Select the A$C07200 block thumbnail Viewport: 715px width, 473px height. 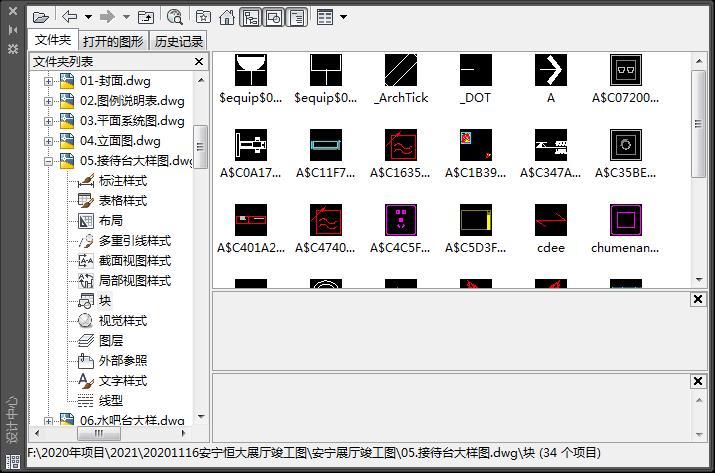[x=626, y=70]
